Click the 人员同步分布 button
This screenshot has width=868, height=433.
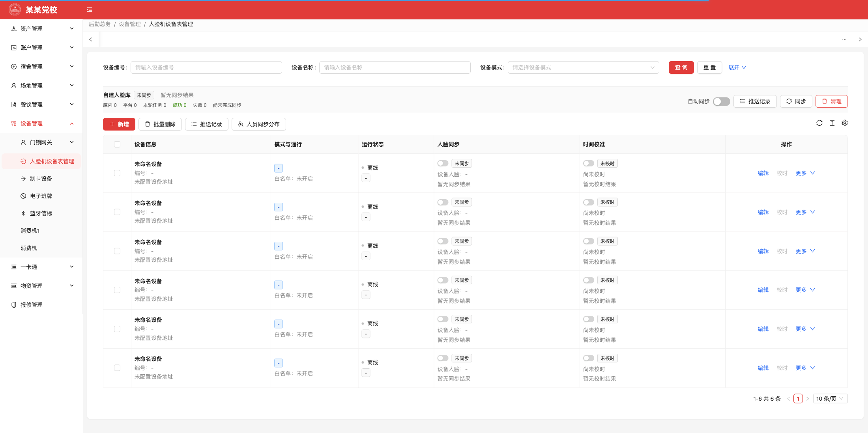pos(258,124)
